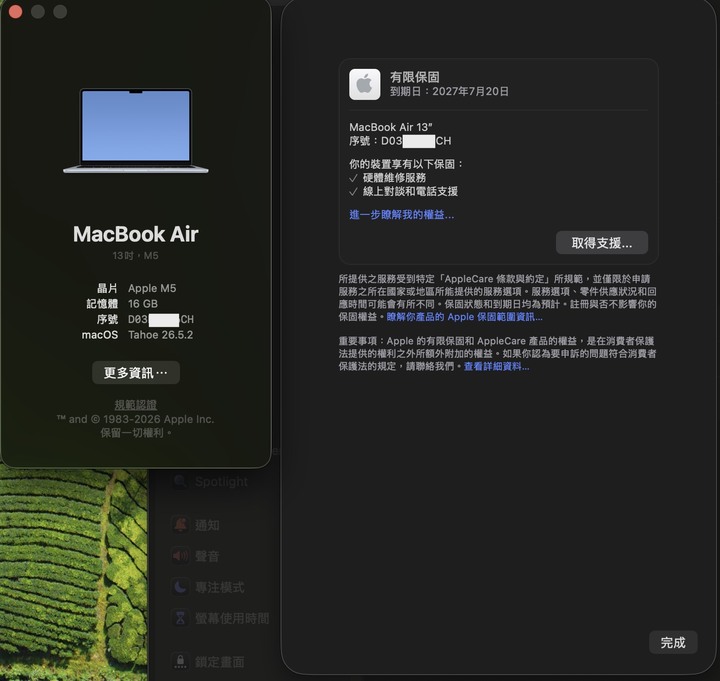Select 專注模式 in the settings sidebar
Viewport: 720px width, 681px height.
(219, 587)
